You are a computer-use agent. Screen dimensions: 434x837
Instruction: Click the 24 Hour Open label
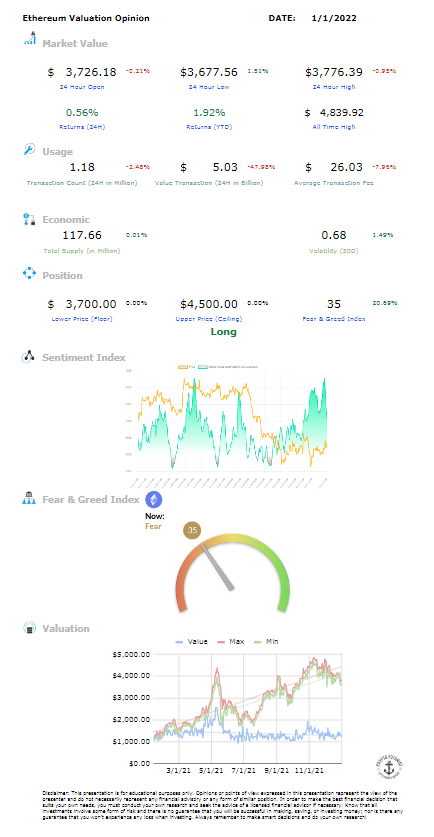(82, 87)
